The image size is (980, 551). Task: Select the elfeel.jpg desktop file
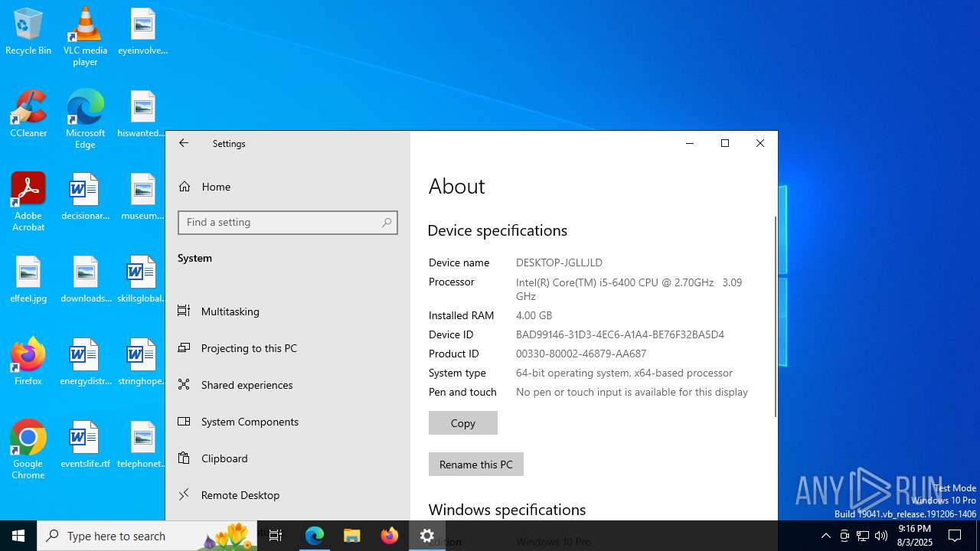(28, 279)
